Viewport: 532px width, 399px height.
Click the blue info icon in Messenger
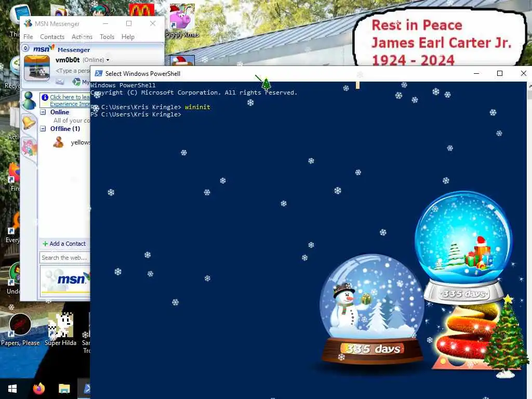[45, 97]
